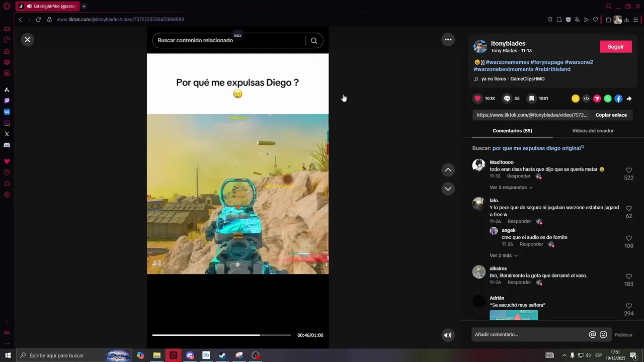The height and width of the screenshot is (362, 644).
Task: Insert mention with @ icon
Action: coord(593,335)
